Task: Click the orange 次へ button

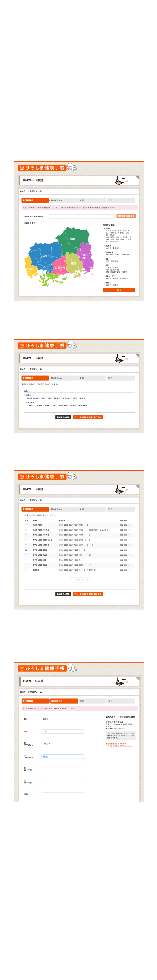Action: point(119,290)
